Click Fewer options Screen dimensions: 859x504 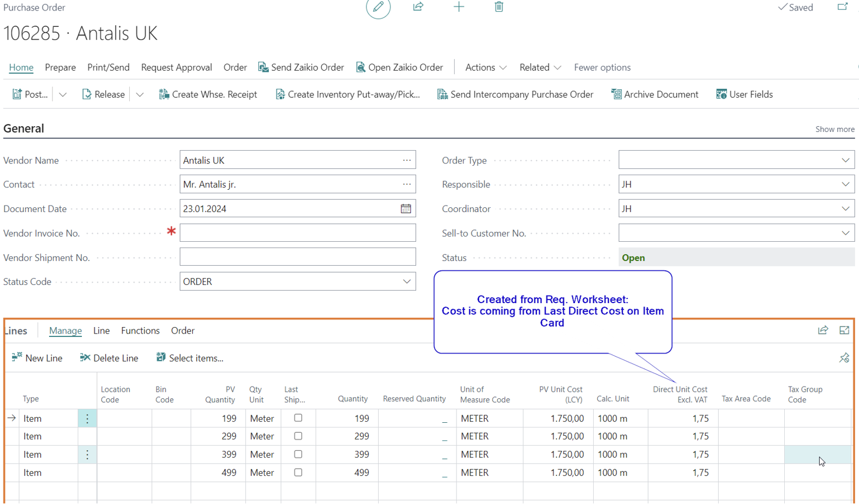[x=602, y=67]
